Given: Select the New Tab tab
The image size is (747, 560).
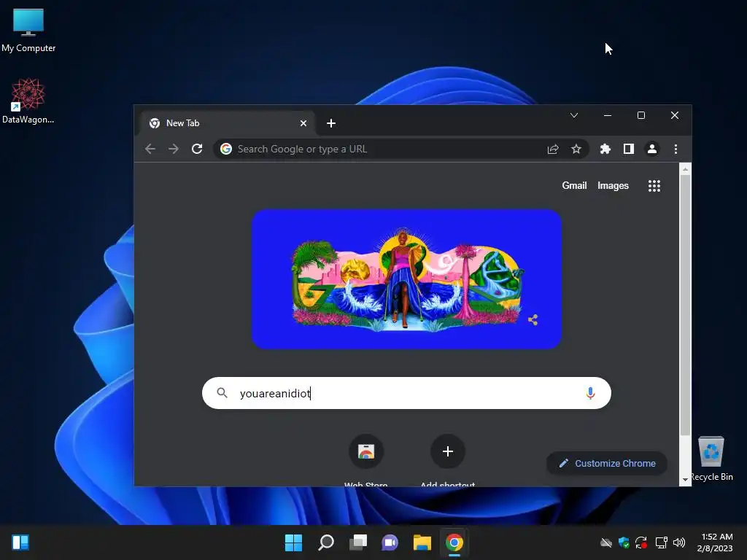Looking at the screenshot, I should [228, 123].
